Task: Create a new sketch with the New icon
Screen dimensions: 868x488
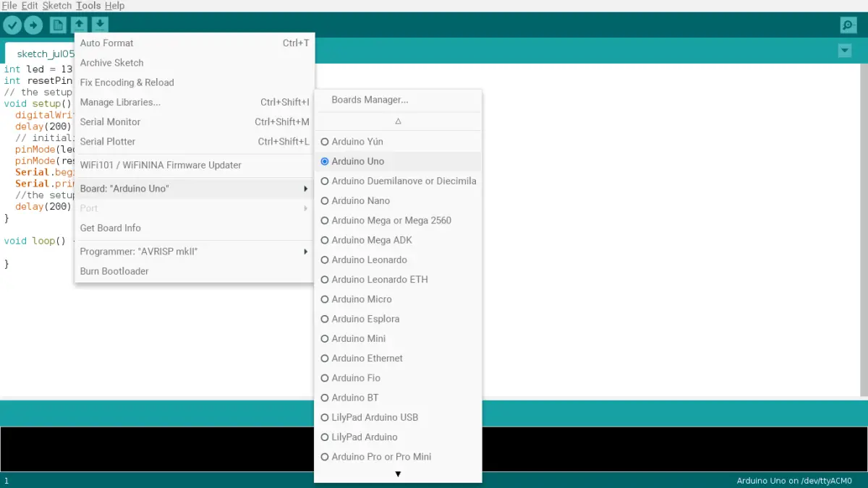Action: [x=58, y=25]
